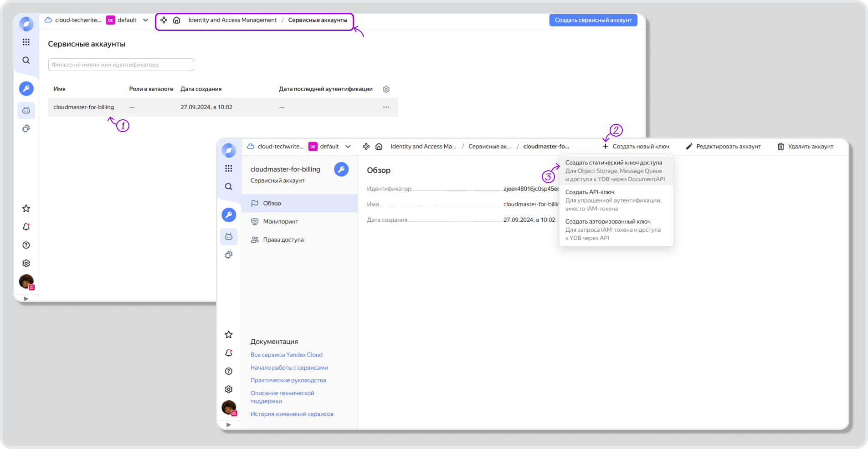Open all services grid in back window
This screenshot has height=449, width=868.
pyautogui.click(x=26, y=42)
